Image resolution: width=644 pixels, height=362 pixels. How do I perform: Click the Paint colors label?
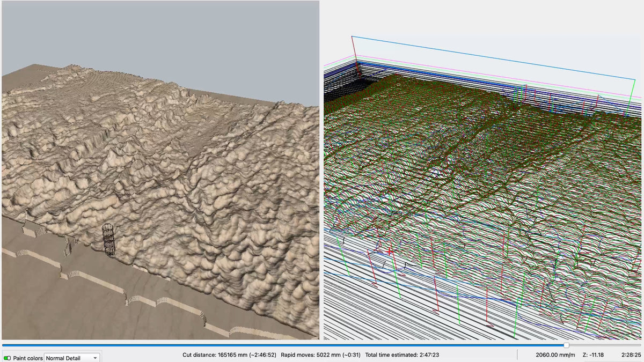click(x=28, y=358)
